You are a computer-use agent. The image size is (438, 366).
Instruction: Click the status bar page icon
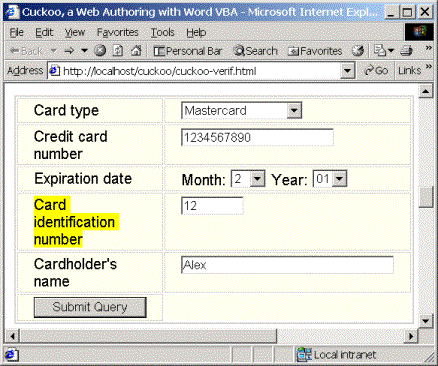11,355
